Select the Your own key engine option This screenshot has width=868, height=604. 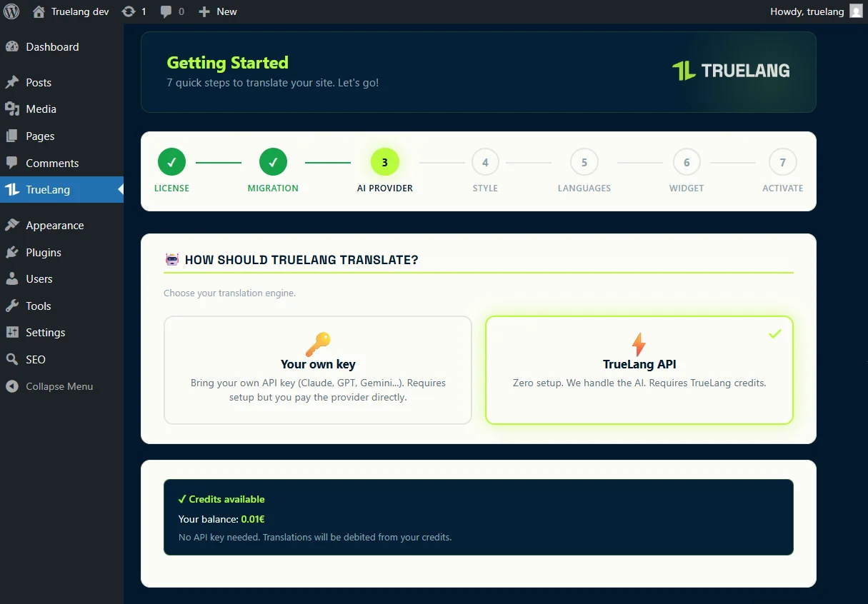pyautogui.click(x=318, y=370)
